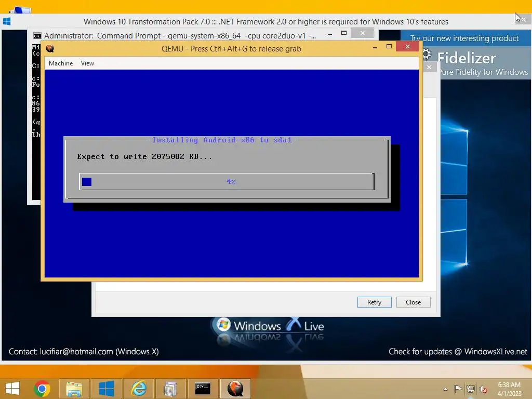Open the Machine menu in QEMU
This screenshot has width=532, height=399.
click(61, 63)
